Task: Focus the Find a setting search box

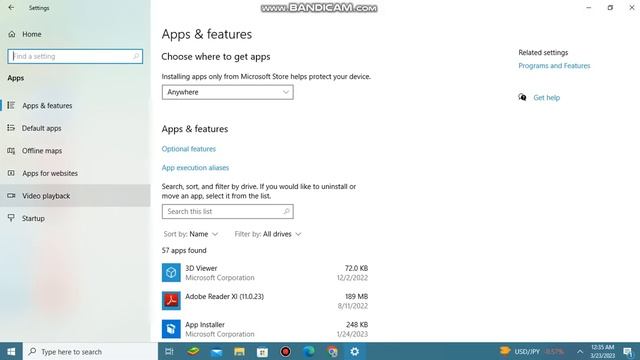Action: [x=75, y=56]
